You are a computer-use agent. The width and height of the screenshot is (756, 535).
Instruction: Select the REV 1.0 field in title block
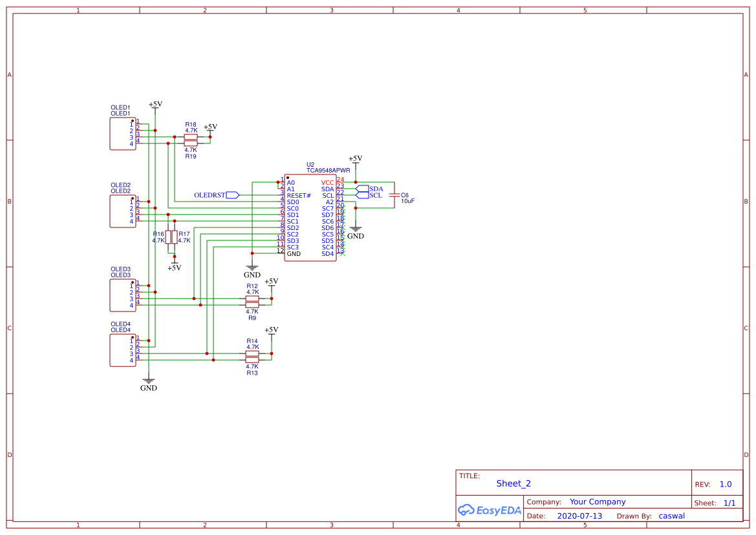click(x=725, y=483)
